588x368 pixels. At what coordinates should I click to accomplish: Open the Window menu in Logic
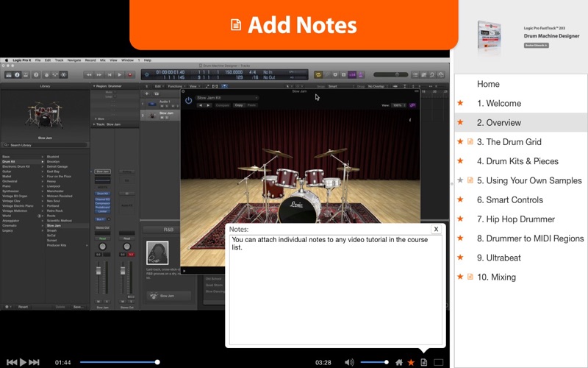click(127, 60)
